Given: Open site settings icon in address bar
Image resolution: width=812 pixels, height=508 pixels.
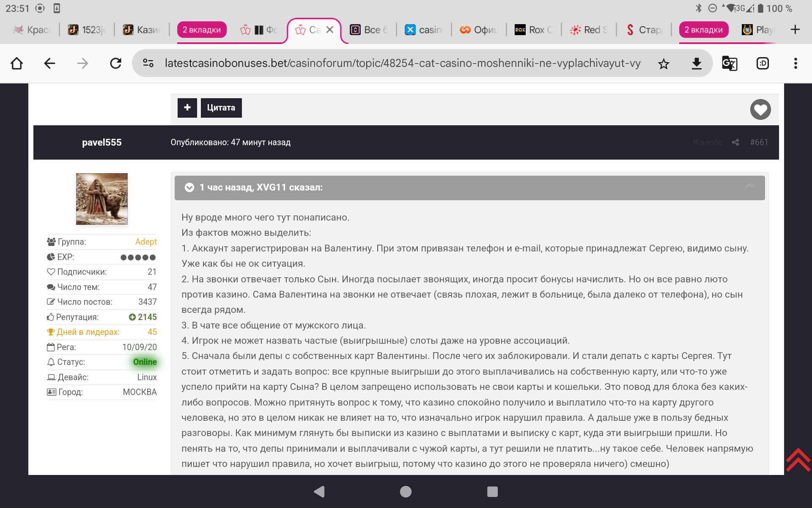Looking at the screenshot, I should click(x=148, y=63).
